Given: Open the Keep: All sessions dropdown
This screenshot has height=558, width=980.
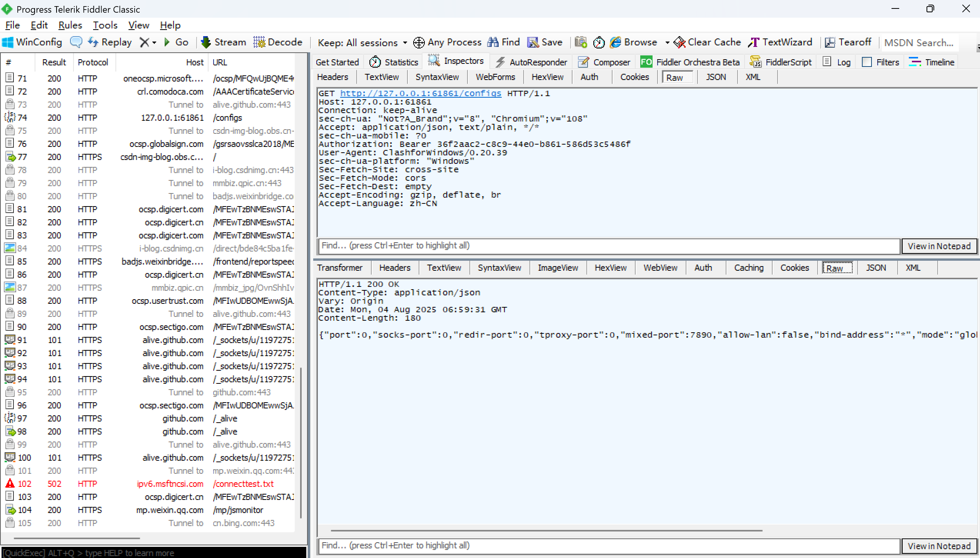Looking at the screenshot, I should (x=362, y=43).
